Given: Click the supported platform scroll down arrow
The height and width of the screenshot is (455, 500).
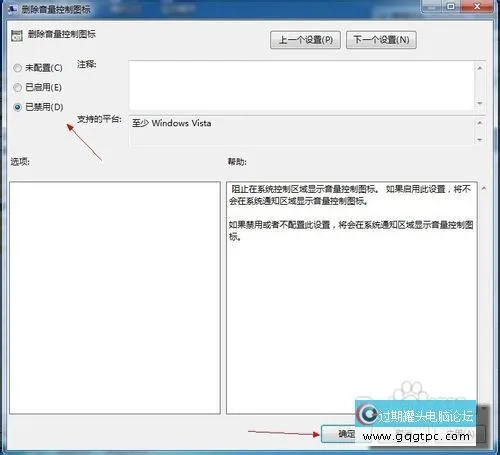Looking at the screenshot, I should [480, 140].
